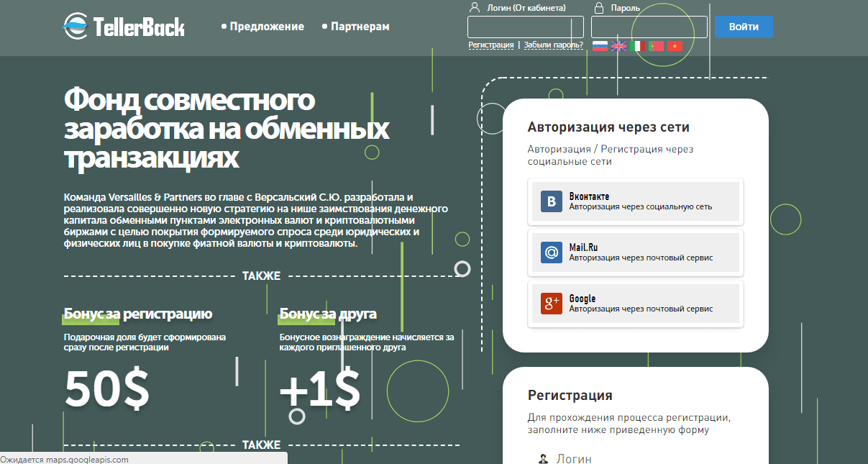Select the Portuguese flag language option
The image size is (868, 464).
656,46
